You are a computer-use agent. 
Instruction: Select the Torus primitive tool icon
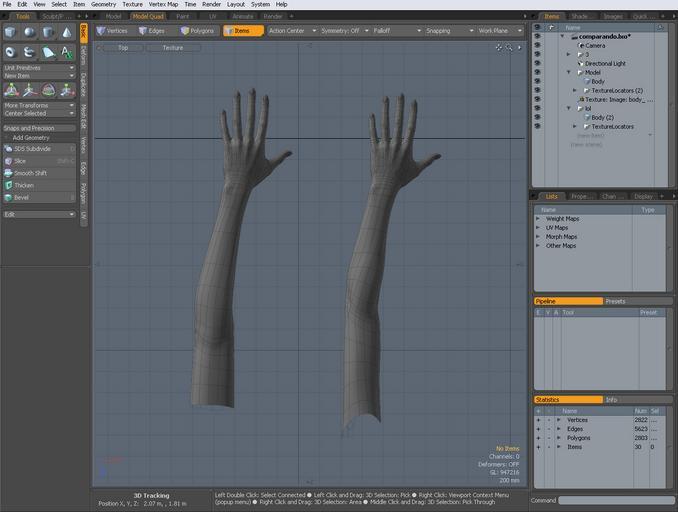[x=10, y=52]
